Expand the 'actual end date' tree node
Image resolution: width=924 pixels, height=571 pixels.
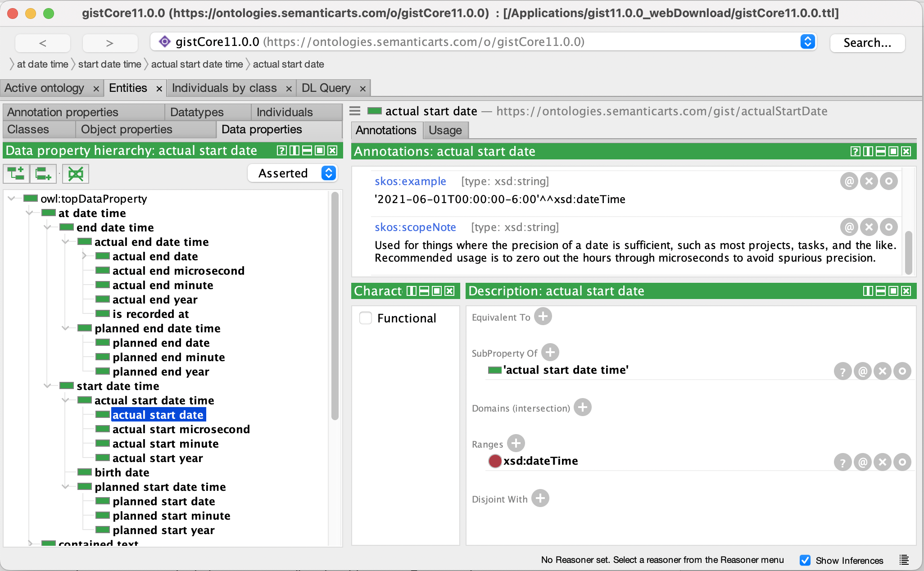click(85, 256)
